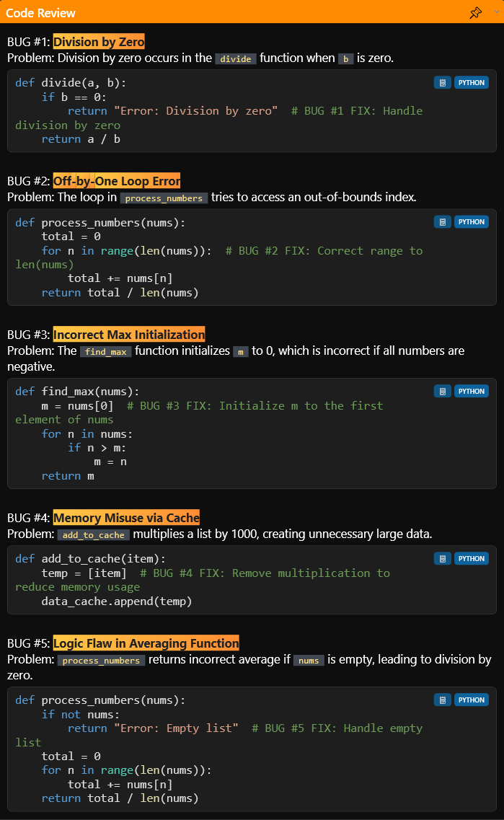The width and height of the screenshot is (504, 820).
Task: Click the PYTHON badge on the find_max block
Action: [x=471, y=391]
